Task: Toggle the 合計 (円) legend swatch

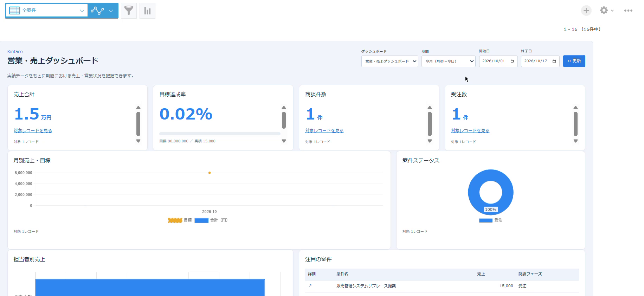Action: (201, 220)
